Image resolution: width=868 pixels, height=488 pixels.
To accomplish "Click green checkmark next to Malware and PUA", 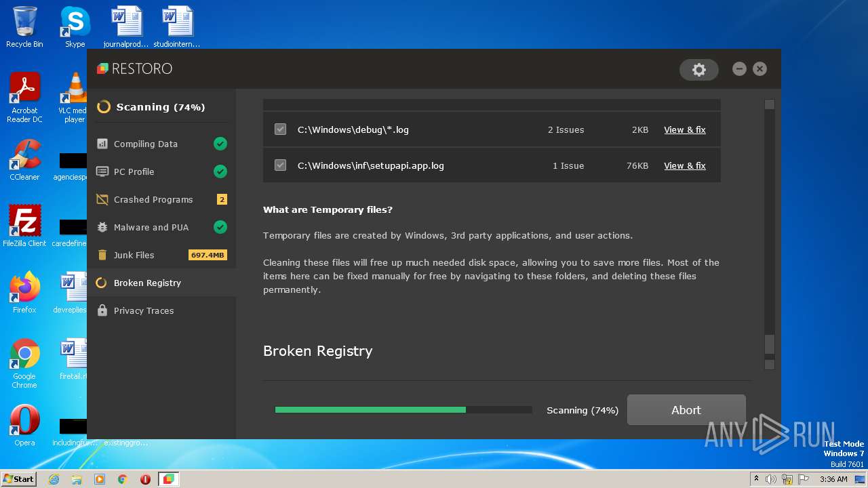I will [x=220, y=227].
